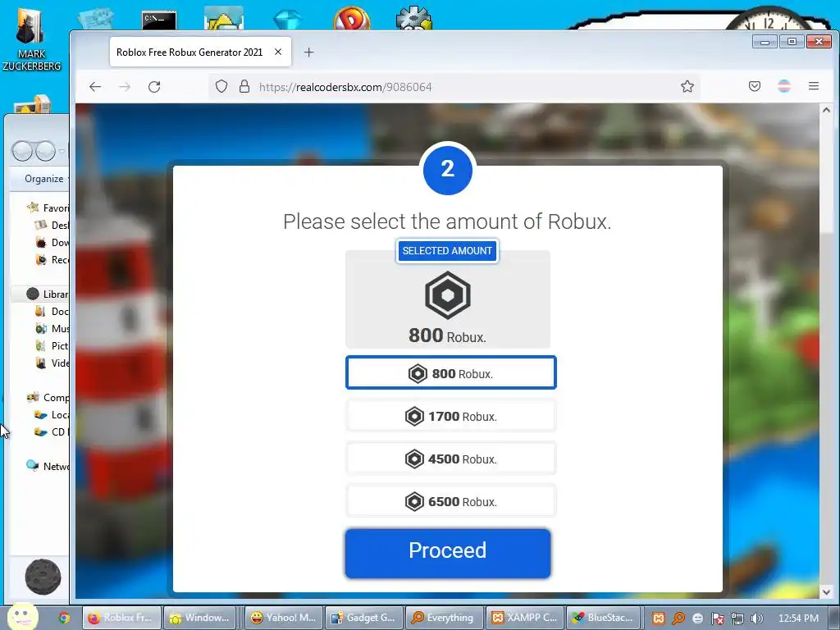Click the site security padlock icon
The image size is (840, 630).
tap(244, 86)
